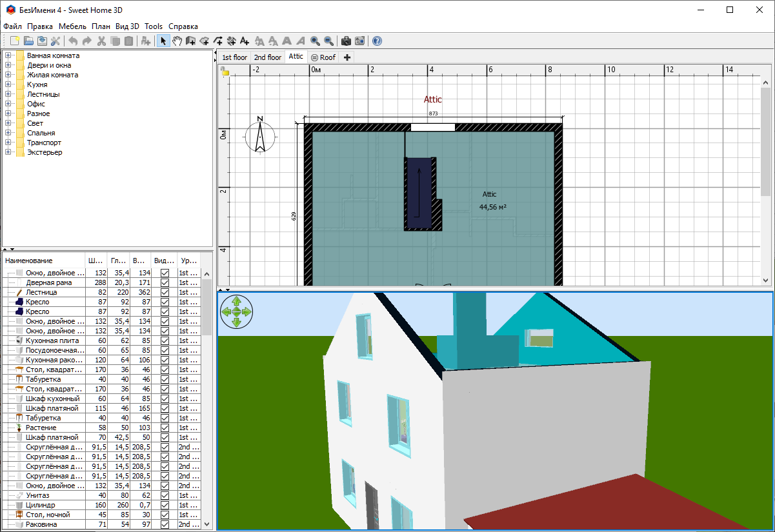Screen dimensions: 775x532
Task: Expand the Спальня catalog folder
Action: (8, 133)
